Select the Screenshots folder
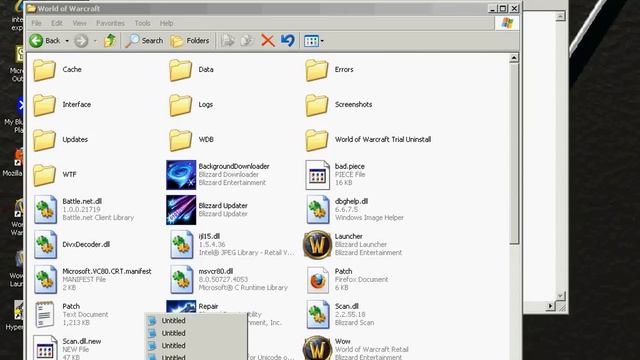 (x=339, y=105)
